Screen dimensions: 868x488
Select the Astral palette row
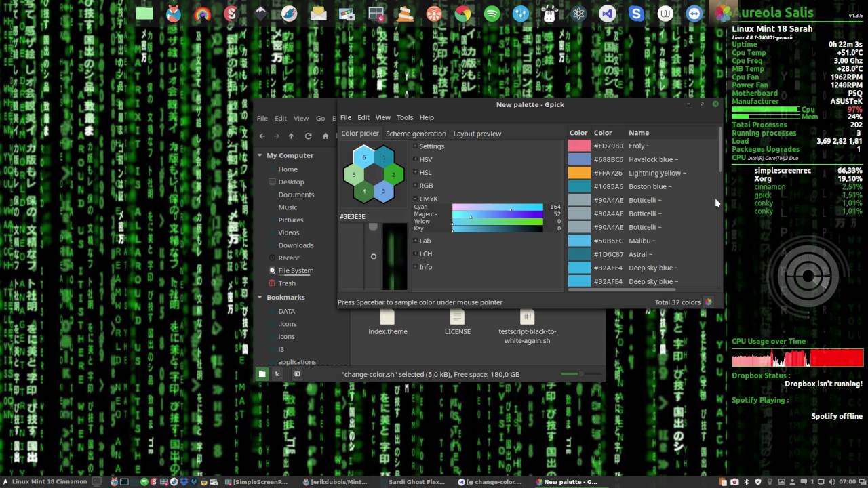[642, 254]
